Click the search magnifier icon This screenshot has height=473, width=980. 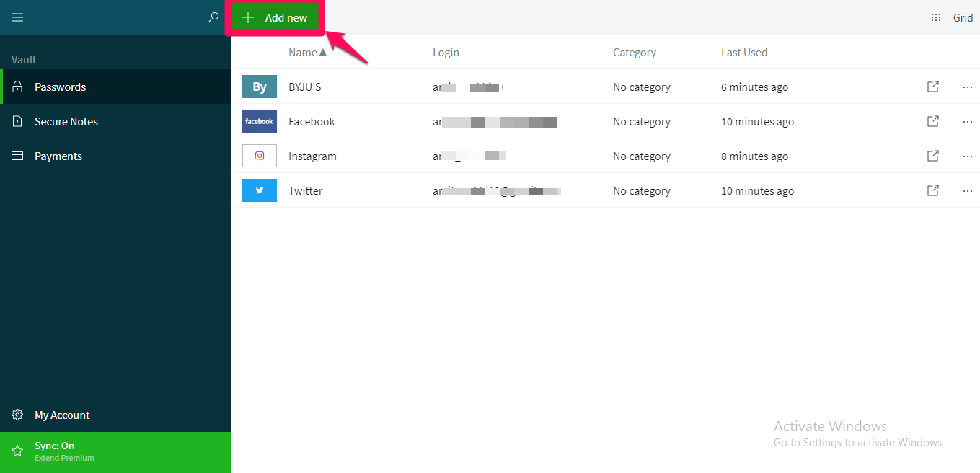(213, 17)
